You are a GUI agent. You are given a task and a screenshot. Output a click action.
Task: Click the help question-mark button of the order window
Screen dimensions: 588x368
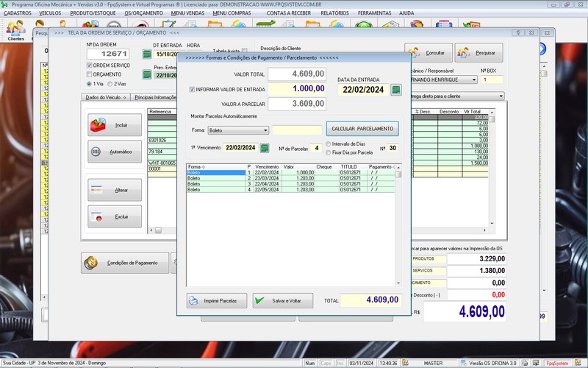tap(518, 32)
